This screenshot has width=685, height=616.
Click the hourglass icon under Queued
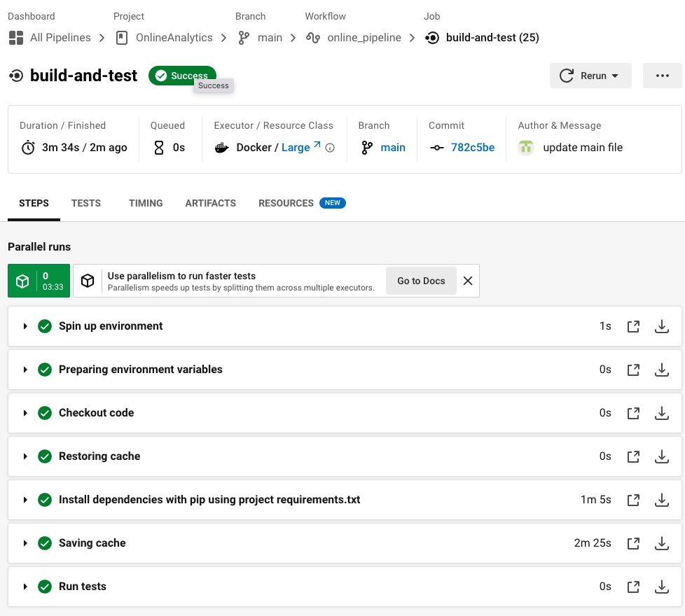159,148
